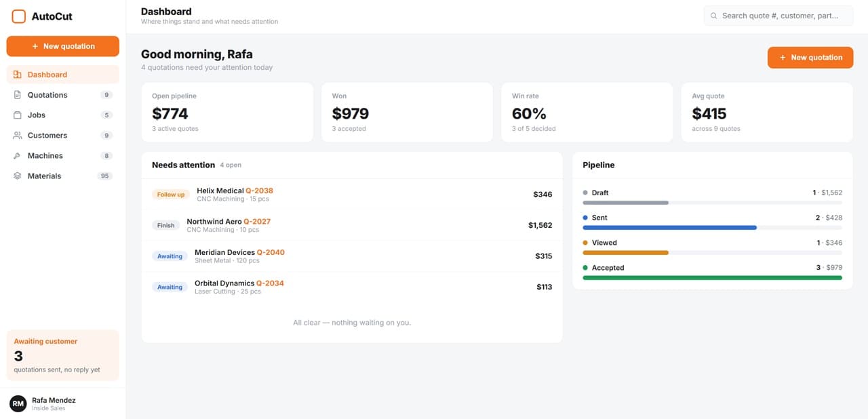Click the Customers people icon
The image size is (868, 419).
(x=18, y=136)
